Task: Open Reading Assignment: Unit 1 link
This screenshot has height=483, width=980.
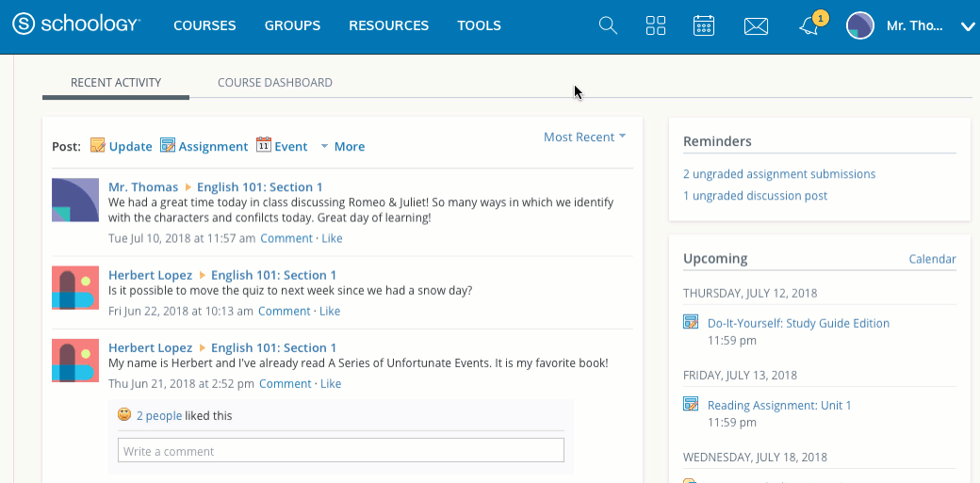Action: (779, 405)
